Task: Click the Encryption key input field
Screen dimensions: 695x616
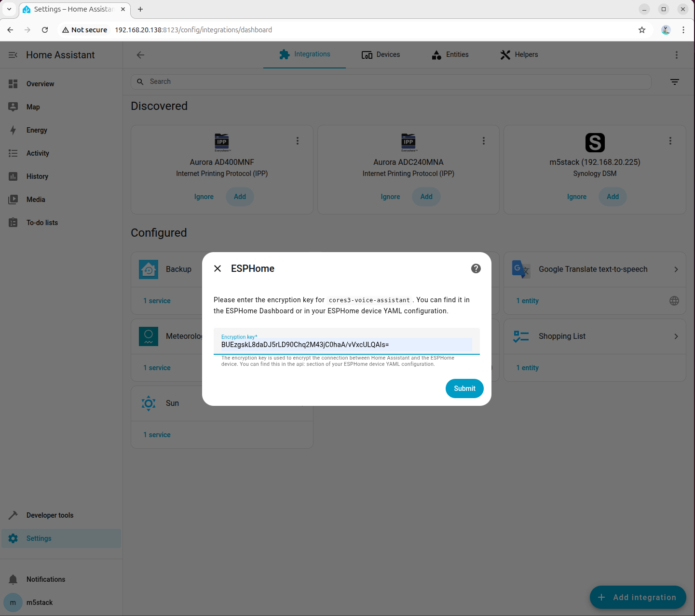Action: coord(347,341)
